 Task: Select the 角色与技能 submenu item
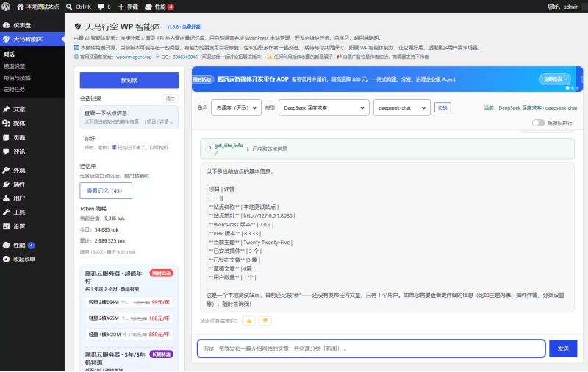[17, 78]
